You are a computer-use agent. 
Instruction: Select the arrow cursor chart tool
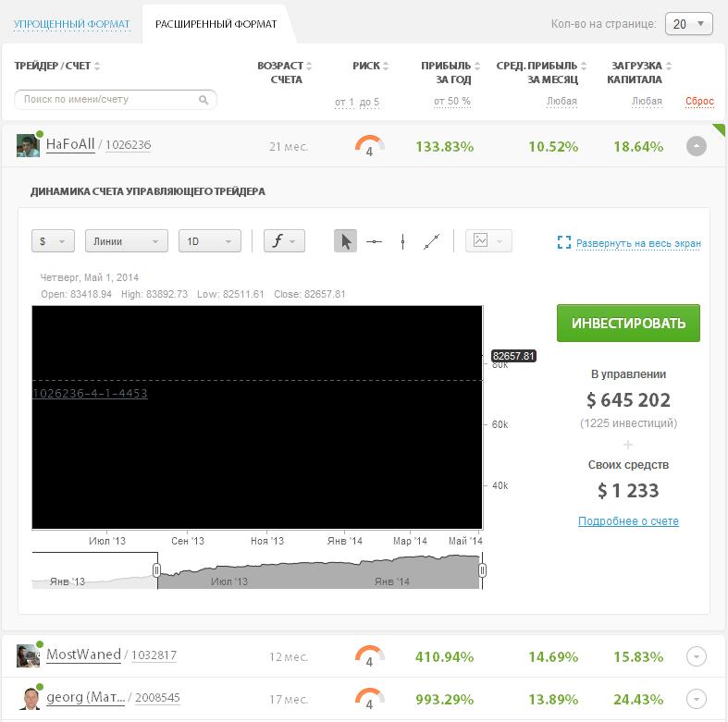click(x=345, y=241)
